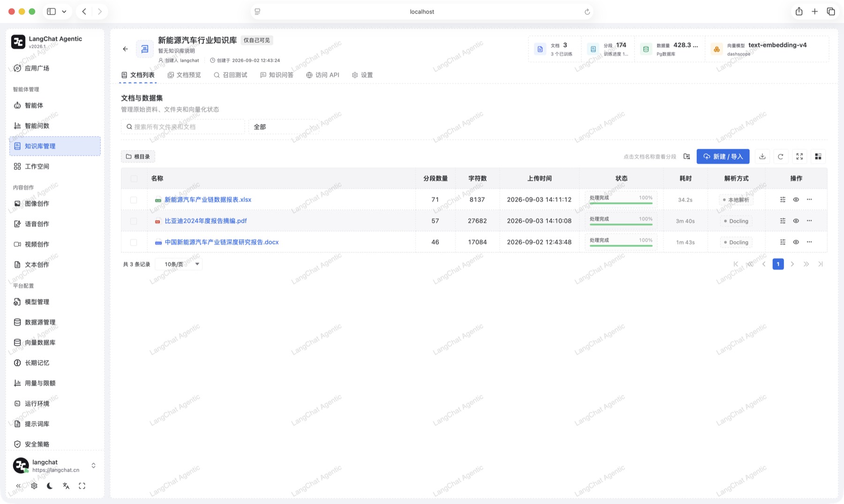Open 根目录 folder breadcrumb
844x504 pixels.
(138, 157)
